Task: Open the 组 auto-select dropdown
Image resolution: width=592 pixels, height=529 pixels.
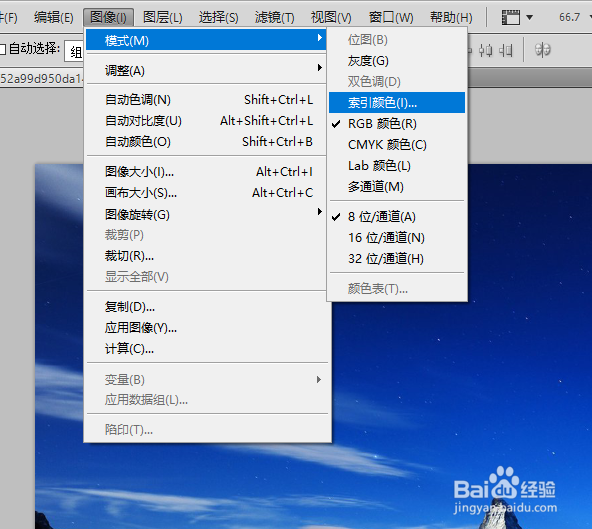Action: pos(74,51)
